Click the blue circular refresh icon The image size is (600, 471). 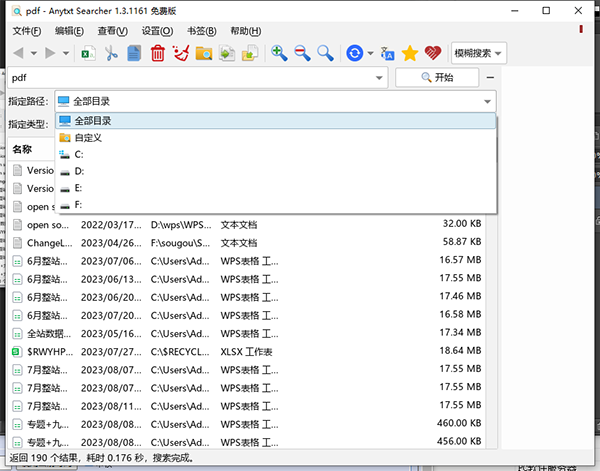[x=354, y=53]
